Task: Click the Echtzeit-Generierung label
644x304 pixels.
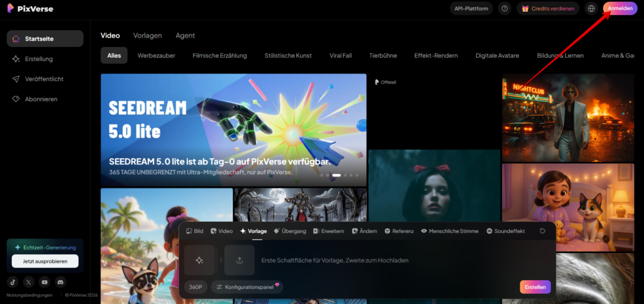Action: tap(45, 247)
